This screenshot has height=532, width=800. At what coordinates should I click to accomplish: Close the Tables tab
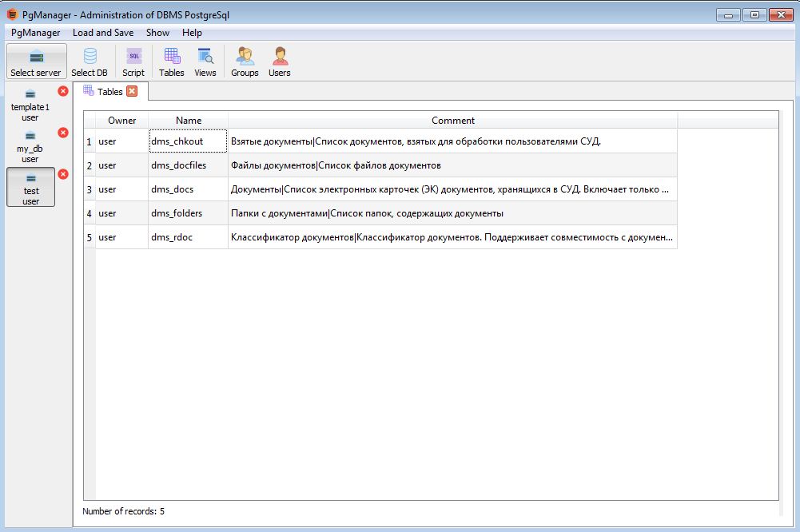132,91
